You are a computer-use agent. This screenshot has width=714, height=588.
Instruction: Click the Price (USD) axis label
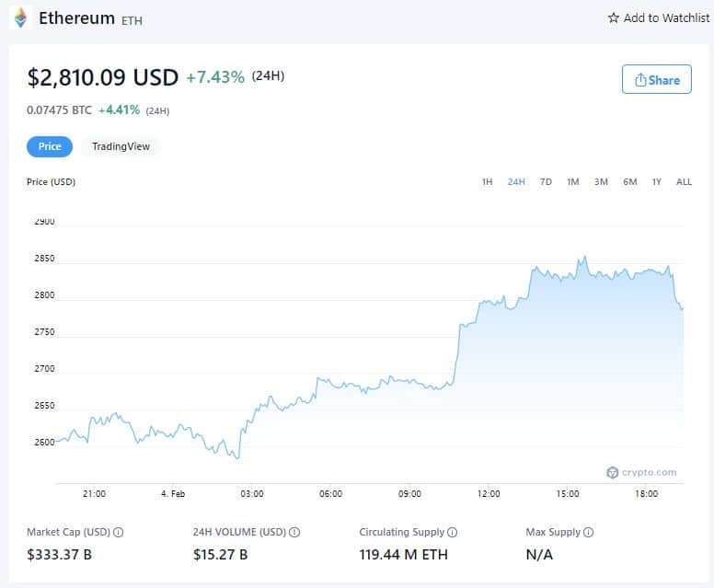[x=51, y=181]
